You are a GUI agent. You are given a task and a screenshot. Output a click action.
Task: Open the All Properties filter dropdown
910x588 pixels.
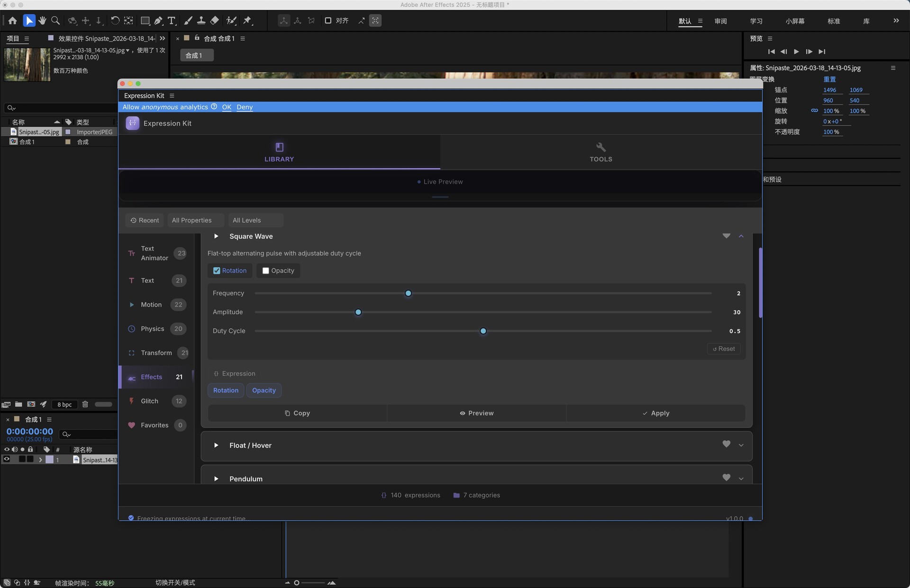pyautogui.click(x=196, y=220)
